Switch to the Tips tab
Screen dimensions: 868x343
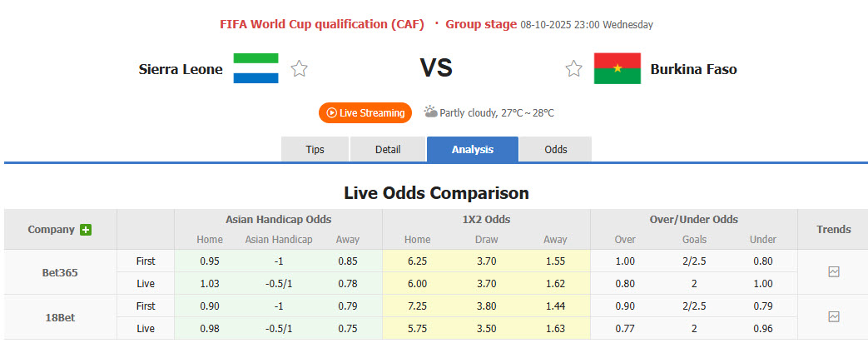click(x=315, y=150)
